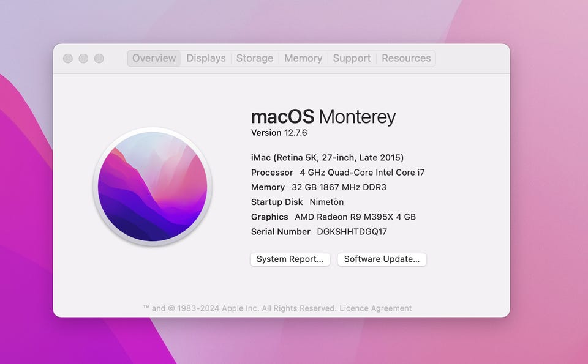Click iMac (Retina 5K, 27-inch, Late 2015)
Screen dimensions: 588x364
pyautogui.click(x=327, y=158)
